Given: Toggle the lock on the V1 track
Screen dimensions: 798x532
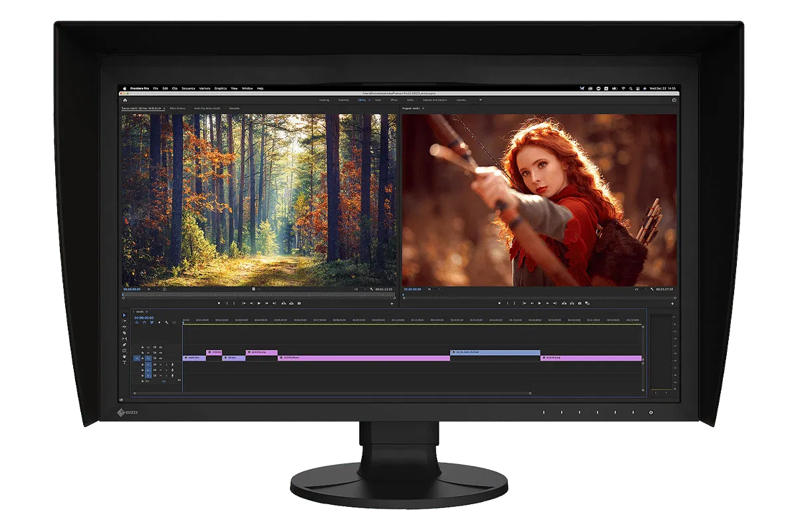Looking at the screenshot, I should (142, 358).
